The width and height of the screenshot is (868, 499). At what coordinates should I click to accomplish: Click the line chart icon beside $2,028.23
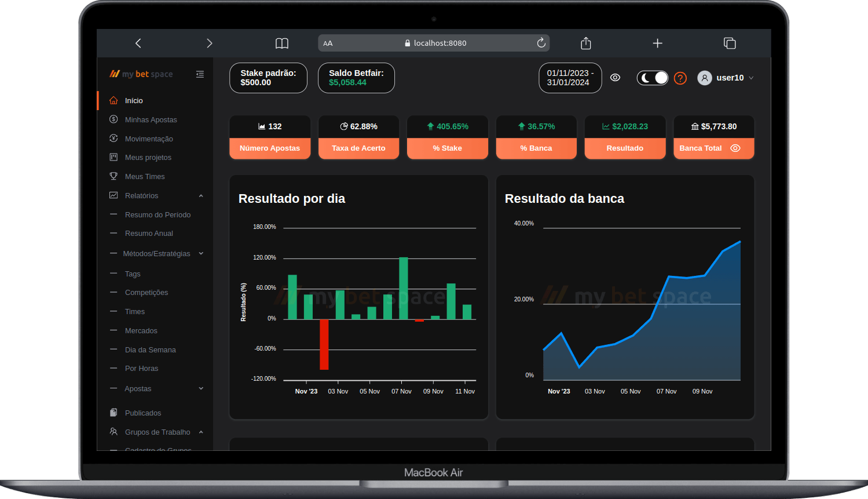tap(606, 126)
